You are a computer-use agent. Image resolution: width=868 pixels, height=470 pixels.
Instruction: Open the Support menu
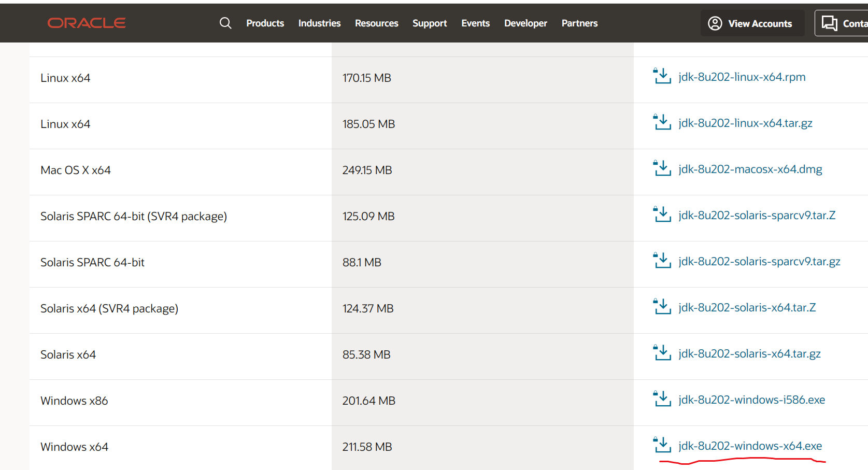pyautogui.click(x=430, y=23)
